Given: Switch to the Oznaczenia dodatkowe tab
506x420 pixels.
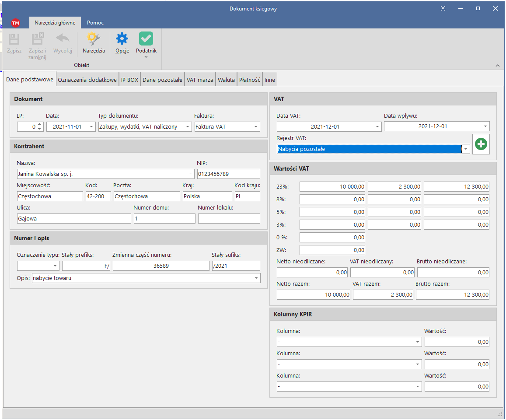Looking at the screenshot, I should point(87,80).
